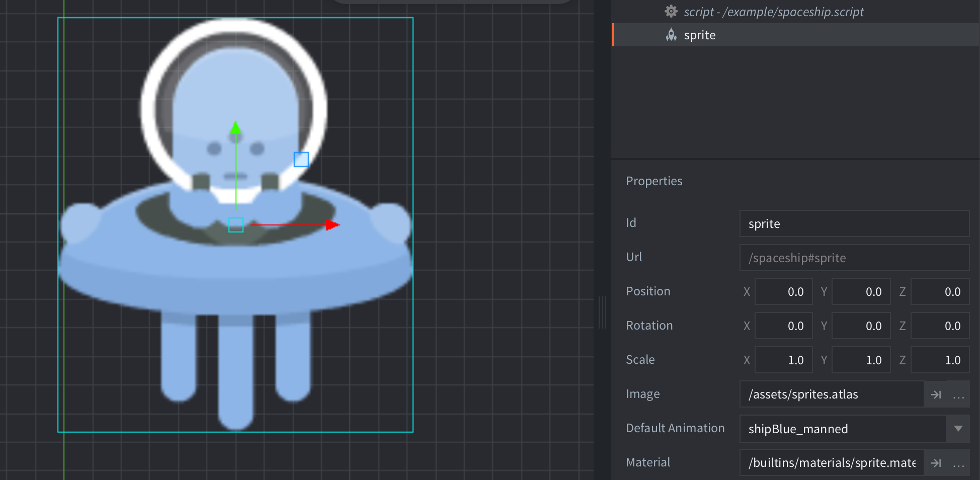This screenshot has width=980, height=480.
Task: Browse for Material using the ellipsis button
Action: click(x=958, y=463)
